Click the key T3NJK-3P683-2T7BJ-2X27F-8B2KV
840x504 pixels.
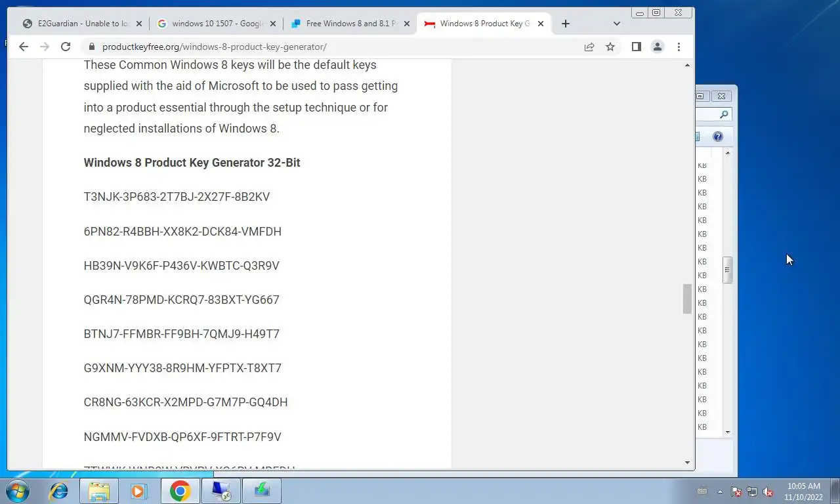coord(177,197)
